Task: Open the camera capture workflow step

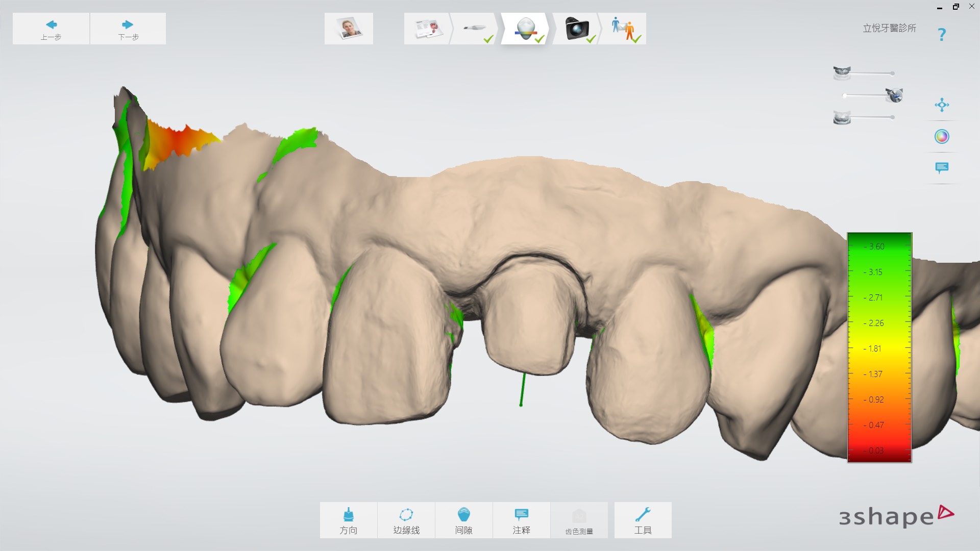Action: pyautogui.click(x=577, y=29)
